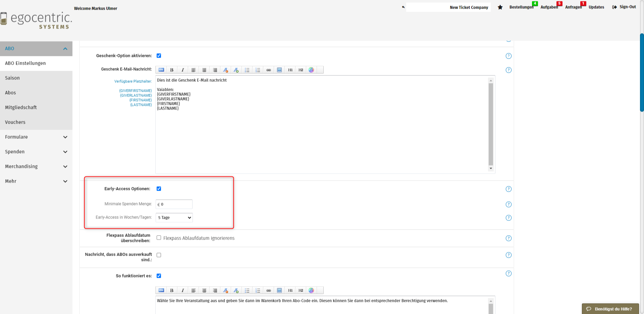The width and height of the screenshot is (644, 314).
Task: Apply H1 heading in Geschenk E-Mail editor
Action: tap(290, 70)
